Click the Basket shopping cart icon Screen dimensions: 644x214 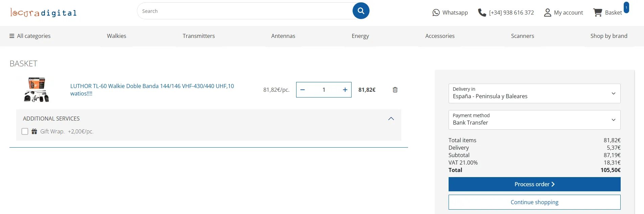click(x=597, y=12)
